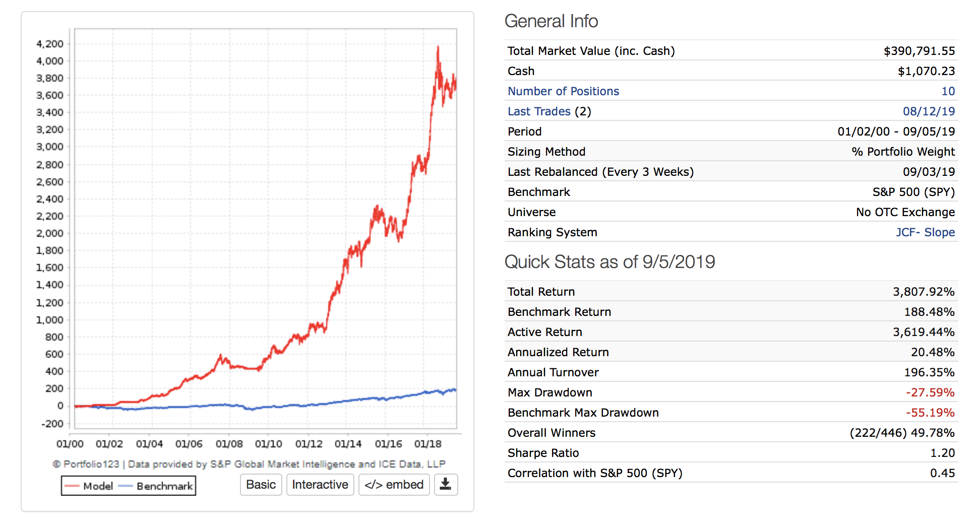Viewport: 980px width, 532px height.
Task: Click the positions count value 10
Action: click(948, 91)
